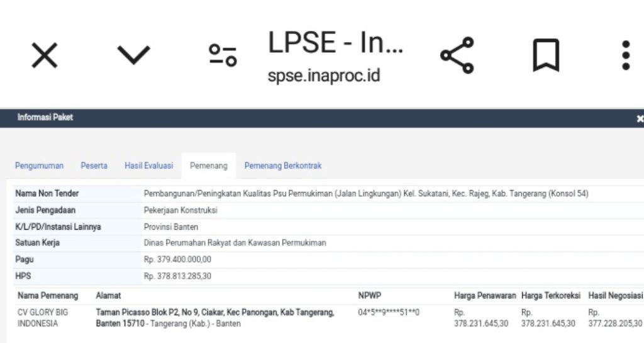Collapse the tab using the down chevron
644x343 pixels.
[134, 55]
